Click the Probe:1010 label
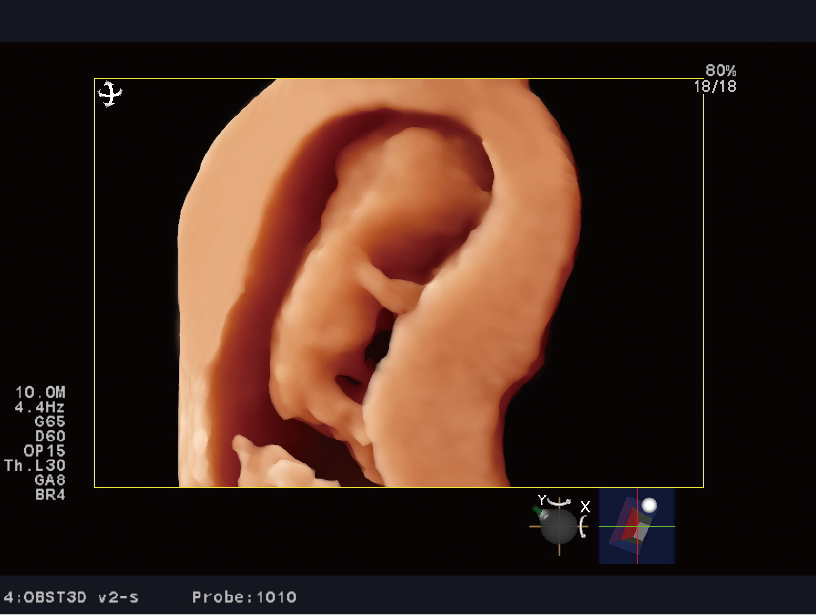816x615 pixels. tap(244, 598)
